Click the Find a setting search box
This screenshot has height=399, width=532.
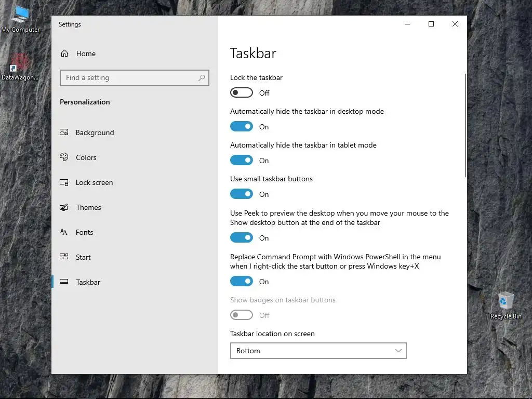(135, 78)
